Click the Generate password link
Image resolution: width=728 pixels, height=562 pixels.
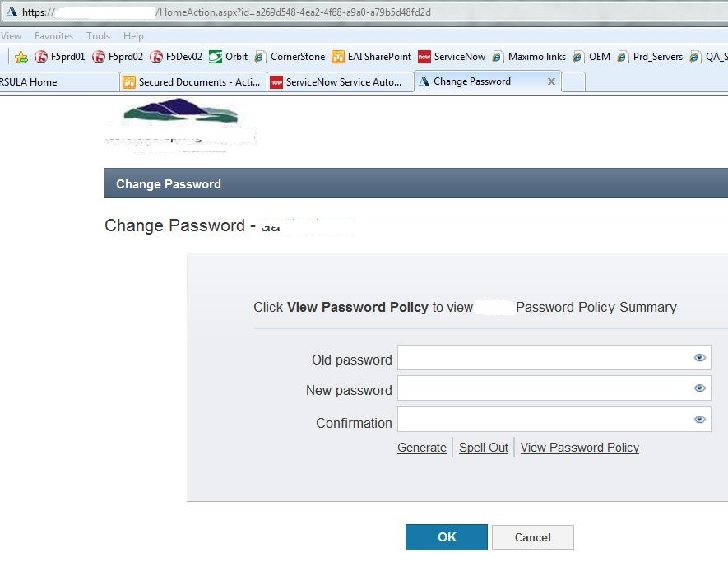[422, 448]
